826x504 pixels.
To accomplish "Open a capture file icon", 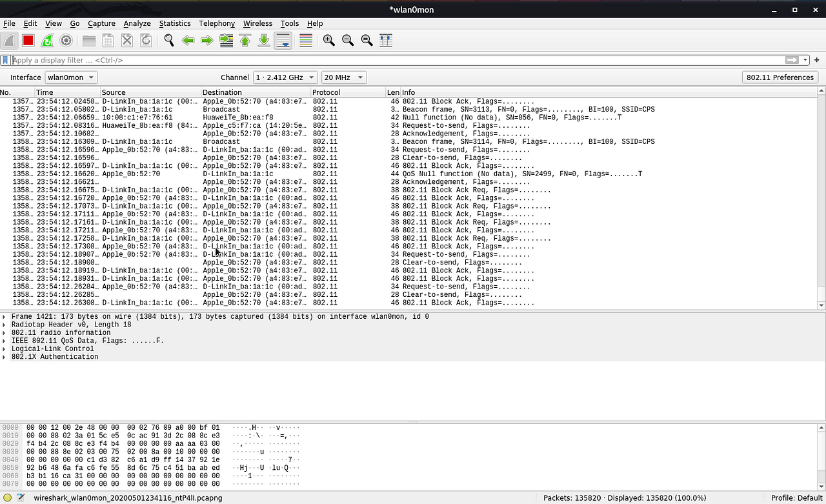I will (89, 40).
